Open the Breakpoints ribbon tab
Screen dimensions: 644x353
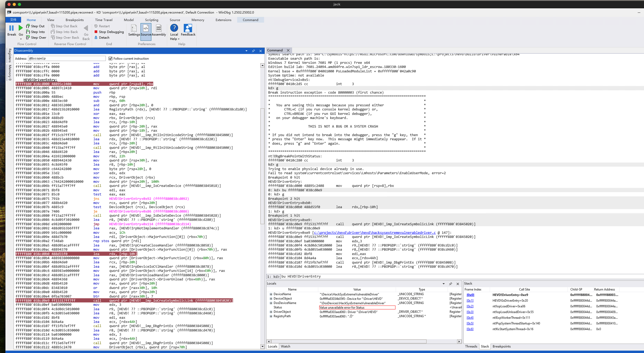[74, 20]
